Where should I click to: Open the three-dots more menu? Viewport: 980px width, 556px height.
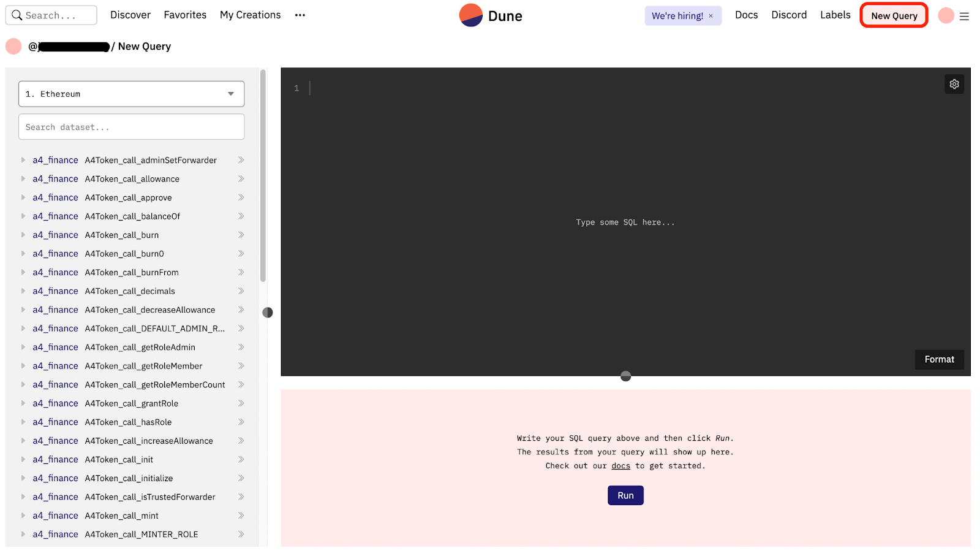coord(300,15)
